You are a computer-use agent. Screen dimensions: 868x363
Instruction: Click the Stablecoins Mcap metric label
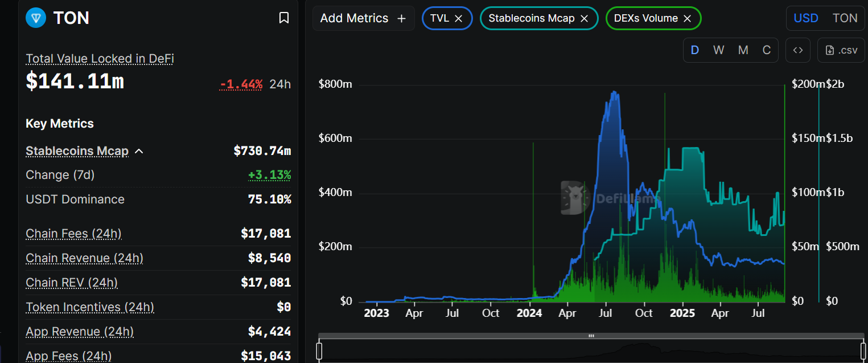(77, 151)
